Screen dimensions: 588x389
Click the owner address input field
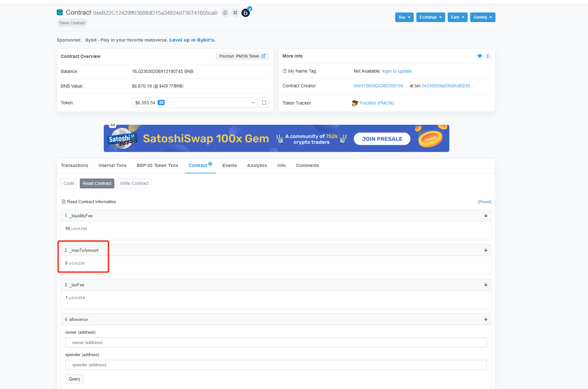tap(276, 343)
